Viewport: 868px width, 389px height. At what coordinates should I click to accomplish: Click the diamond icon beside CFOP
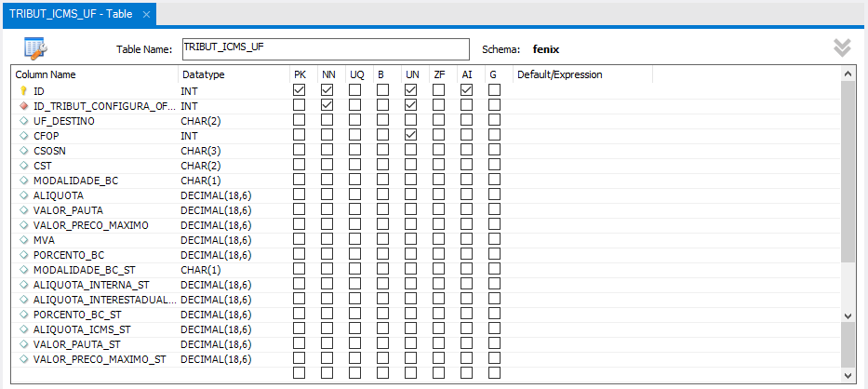tap(23, 135)
